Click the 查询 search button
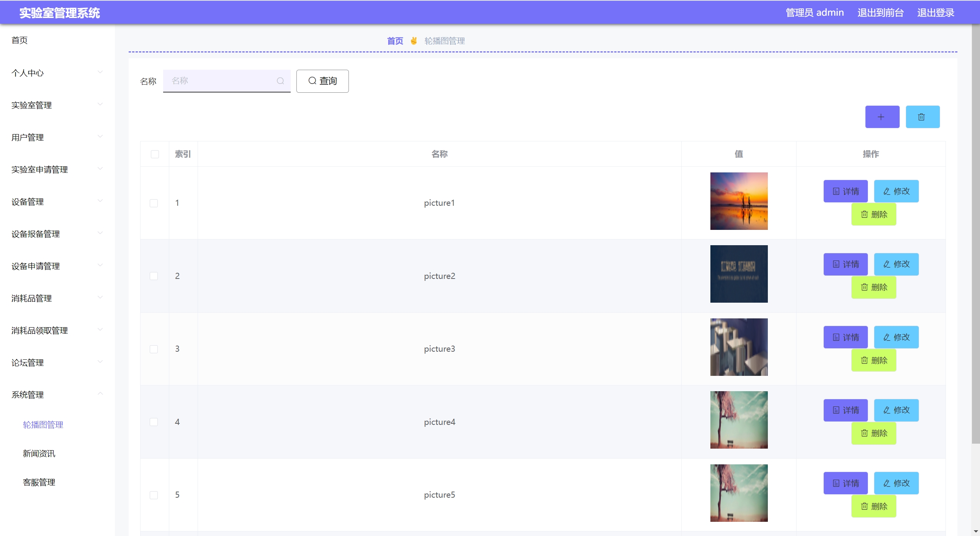The image size is (980, 536). 322,81
